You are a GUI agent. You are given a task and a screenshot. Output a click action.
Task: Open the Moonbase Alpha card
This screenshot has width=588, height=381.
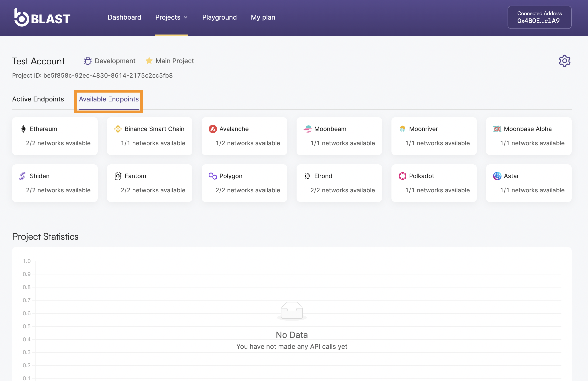[529, 136]
